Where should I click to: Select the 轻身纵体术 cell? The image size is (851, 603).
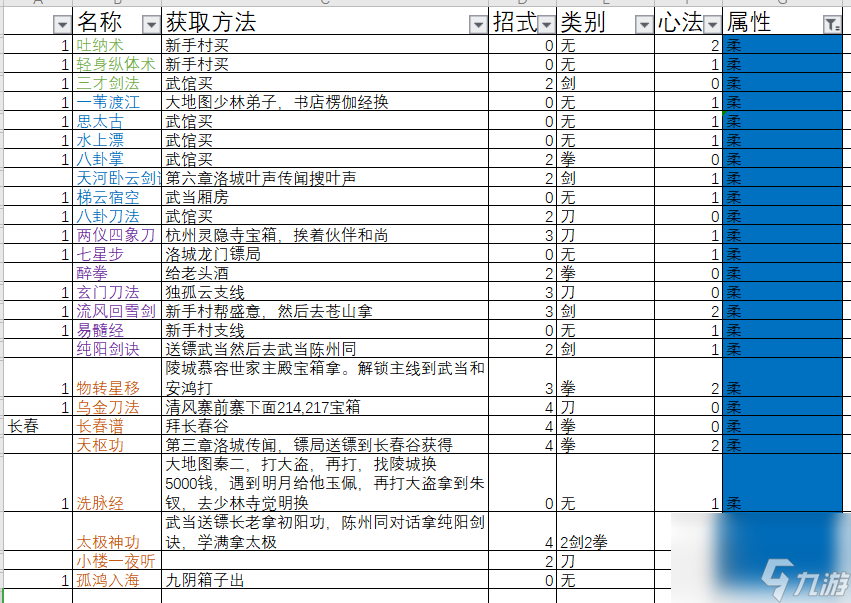(117, 64)
